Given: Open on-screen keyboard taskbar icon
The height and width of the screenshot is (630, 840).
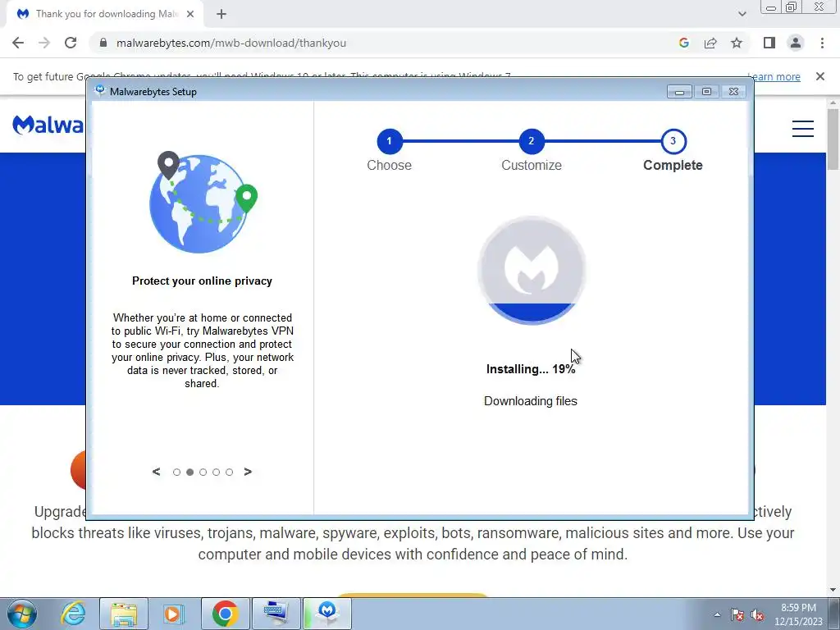Looking at the screenshot, I should point(276,614).
